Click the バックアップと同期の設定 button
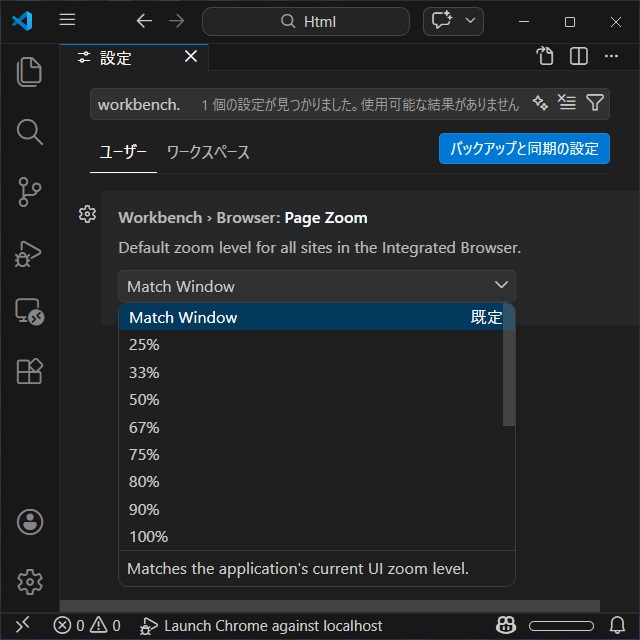The height and width of the screenshot is (640, 640). click(x=524, y=149)
